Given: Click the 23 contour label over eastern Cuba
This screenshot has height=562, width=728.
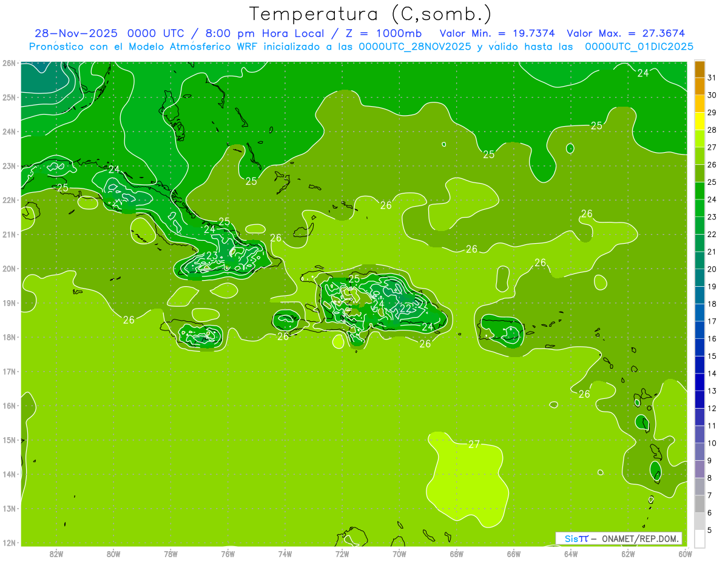Looking at the screenshot, I should [212, 255].
